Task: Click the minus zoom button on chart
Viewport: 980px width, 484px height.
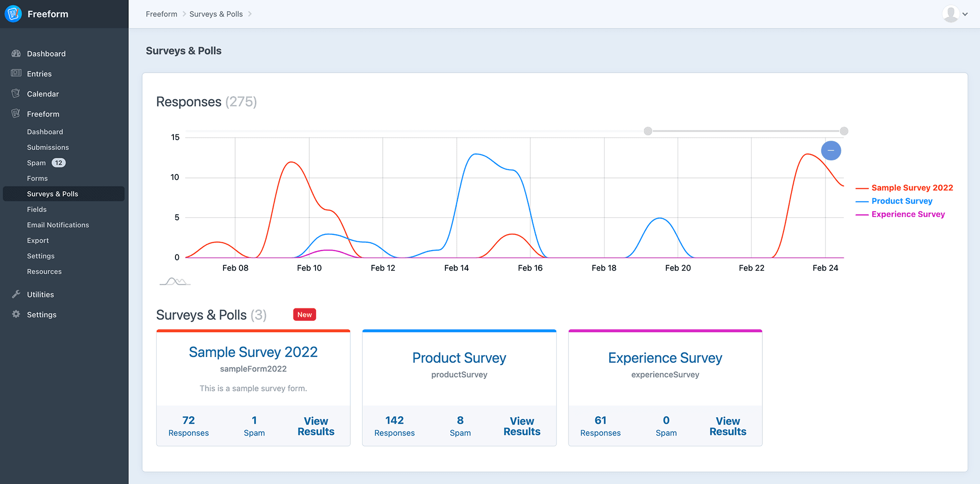Action: click(831, 151)
